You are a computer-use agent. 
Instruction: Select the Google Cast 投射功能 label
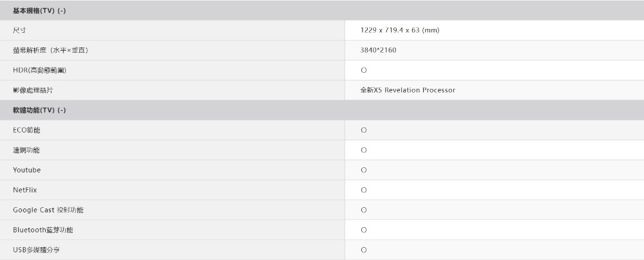[x=48, y=210]
